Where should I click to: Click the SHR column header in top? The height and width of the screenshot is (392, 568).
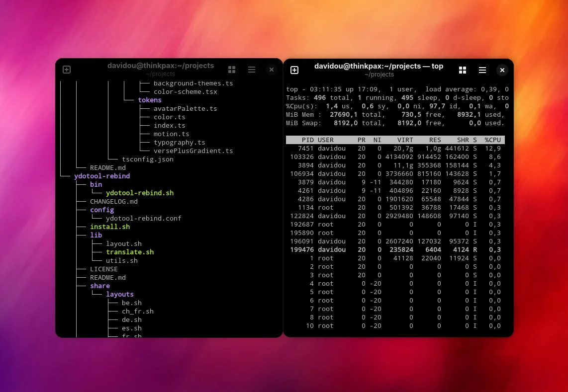[463, 140]
